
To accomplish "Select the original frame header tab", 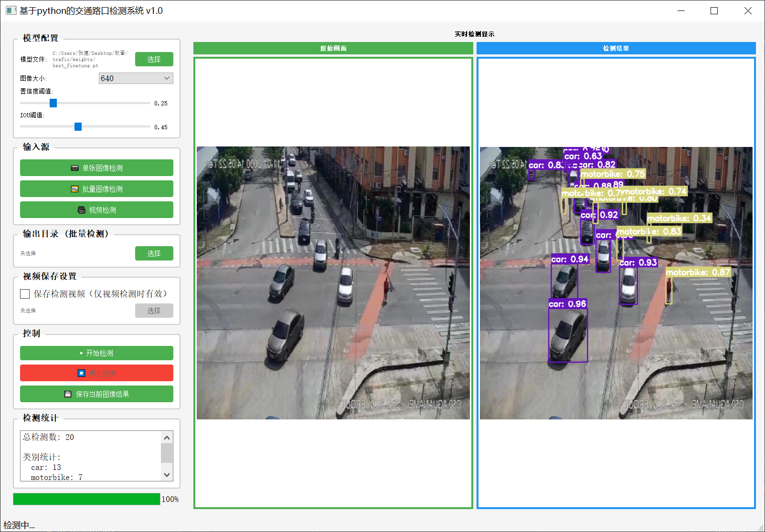I will tap(333, 48).
